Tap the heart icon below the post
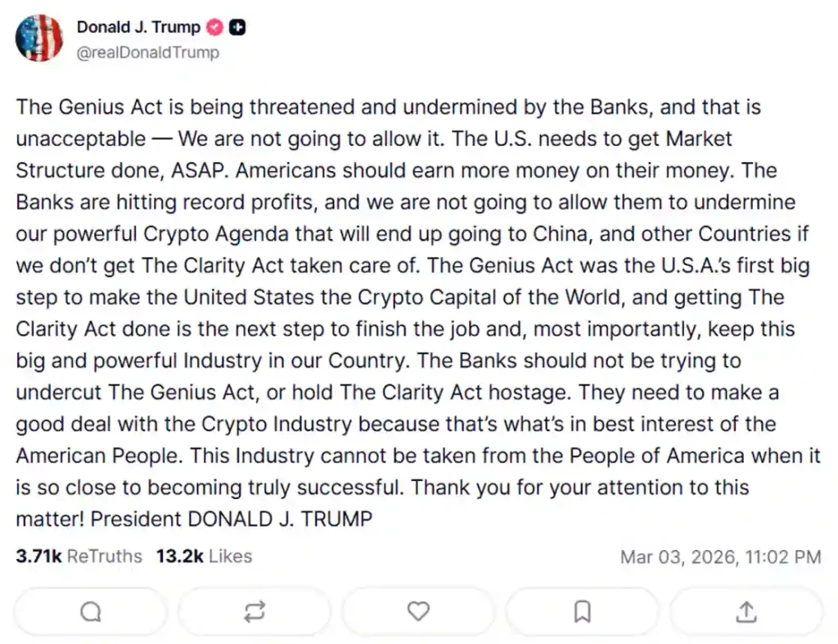Screen dimensions: 838x644 coord(418,611)
